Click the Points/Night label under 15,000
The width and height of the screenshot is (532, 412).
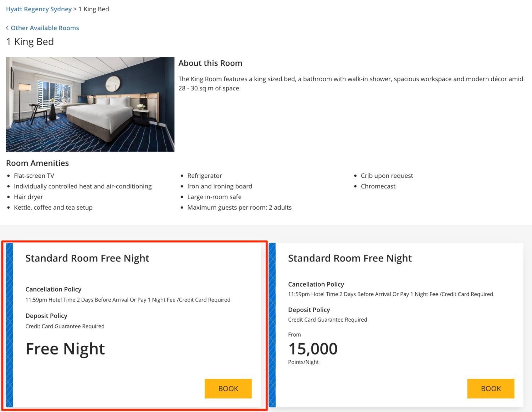coord(304,362)
